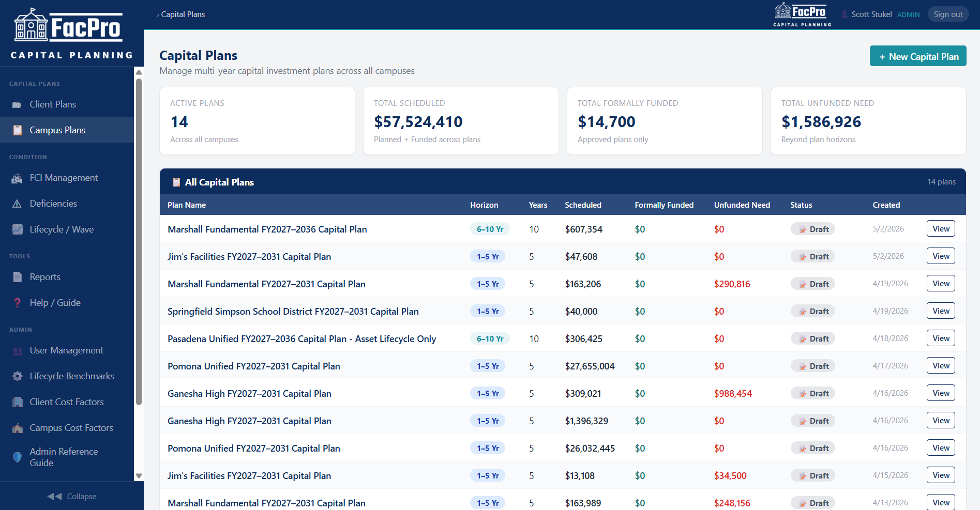Open Client Plans from the sidebar
Image resolution: width=980 pixels, height=510 pixels.
tap(67, 104)
